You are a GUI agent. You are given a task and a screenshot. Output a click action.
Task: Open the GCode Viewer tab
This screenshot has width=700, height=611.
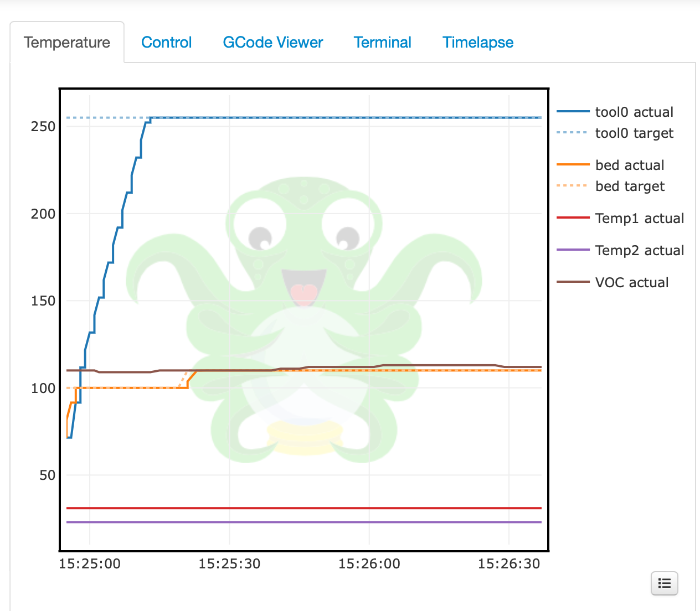click(x=273, y=43)
